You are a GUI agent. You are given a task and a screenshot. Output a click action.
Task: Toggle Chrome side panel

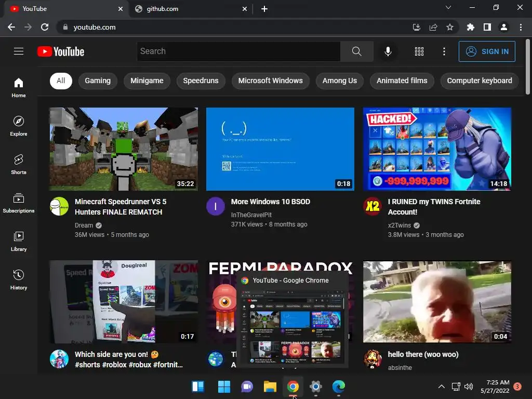pos(487,27)
